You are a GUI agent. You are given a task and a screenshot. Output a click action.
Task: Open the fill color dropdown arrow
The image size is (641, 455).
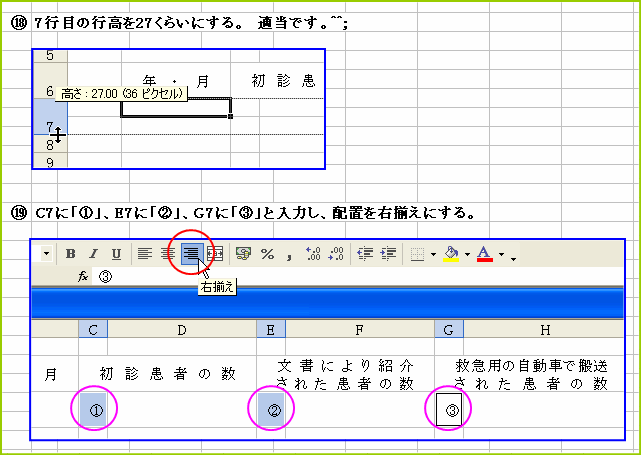click(468, 255)
